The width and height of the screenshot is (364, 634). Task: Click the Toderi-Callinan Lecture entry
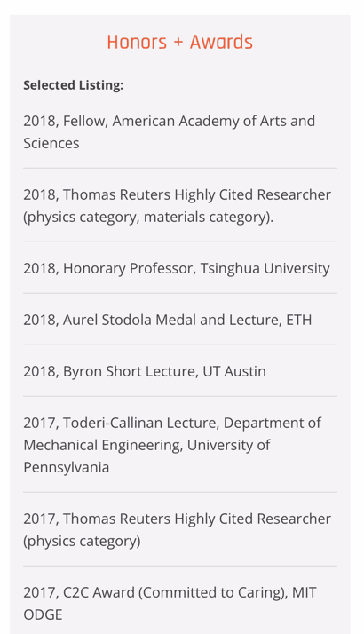pyautogui.click(x=172, y=445)
